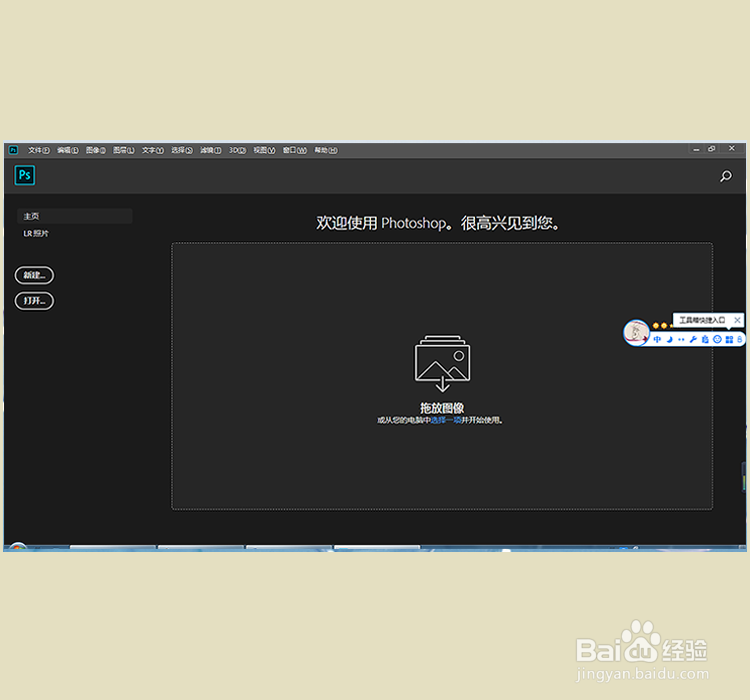This screenshot has width=750, height=700.
Task: Toggle the punctuation dots icon in IME bar
Action: coord(681,339)
